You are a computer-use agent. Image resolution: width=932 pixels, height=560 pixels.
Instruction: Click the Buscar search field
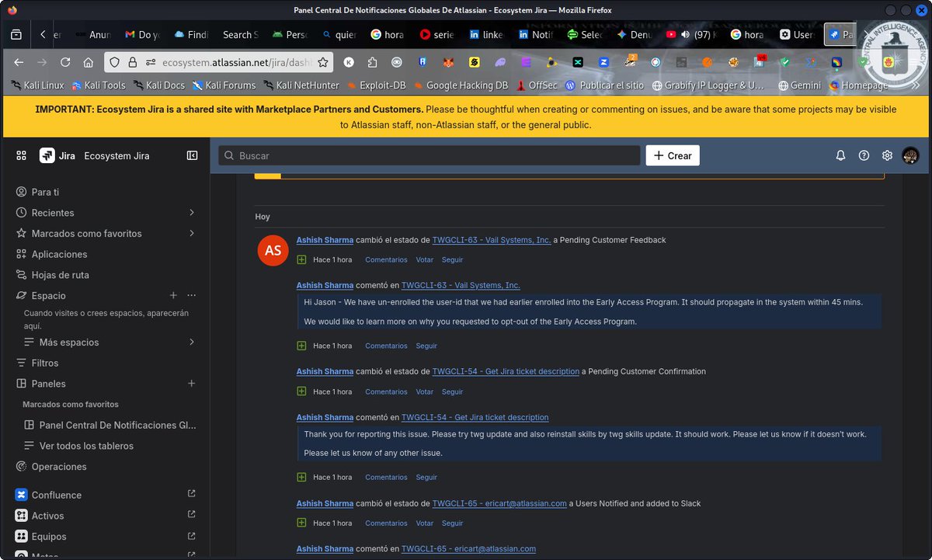pyautogui.click(x=429, y=155)
